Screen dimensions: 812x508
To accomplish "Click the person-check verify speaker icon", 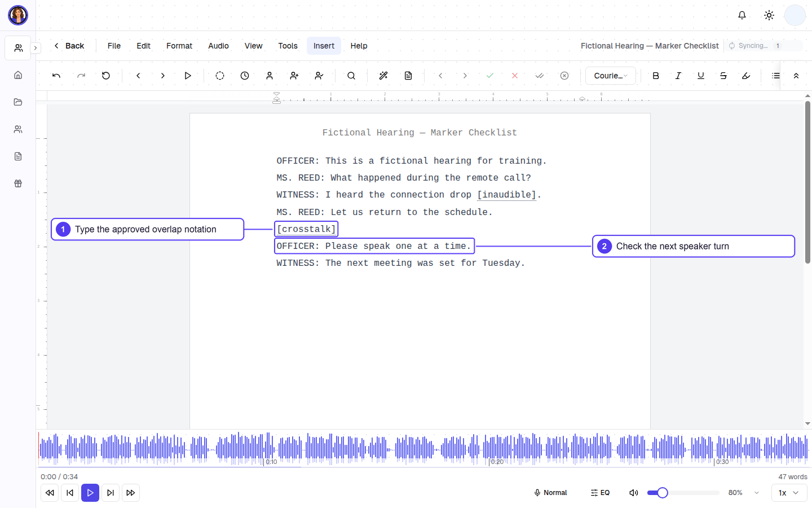I will click(x=319, y=76).
